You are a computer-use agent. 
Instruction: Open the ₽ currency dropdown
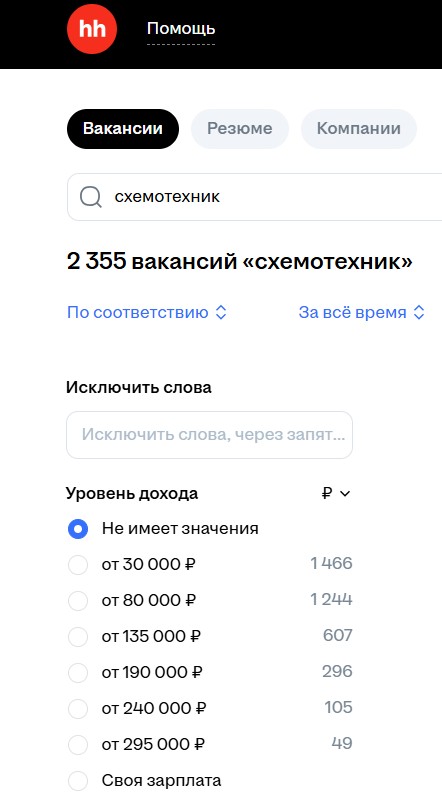tap(336, 493)
